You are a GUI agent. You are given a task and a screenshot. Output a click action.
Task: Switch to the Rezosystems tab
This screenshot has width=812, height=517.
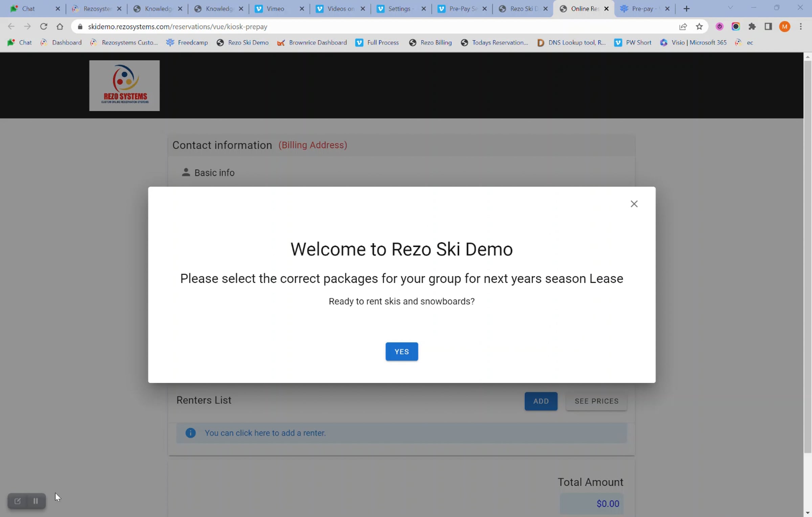coord(97,9)
